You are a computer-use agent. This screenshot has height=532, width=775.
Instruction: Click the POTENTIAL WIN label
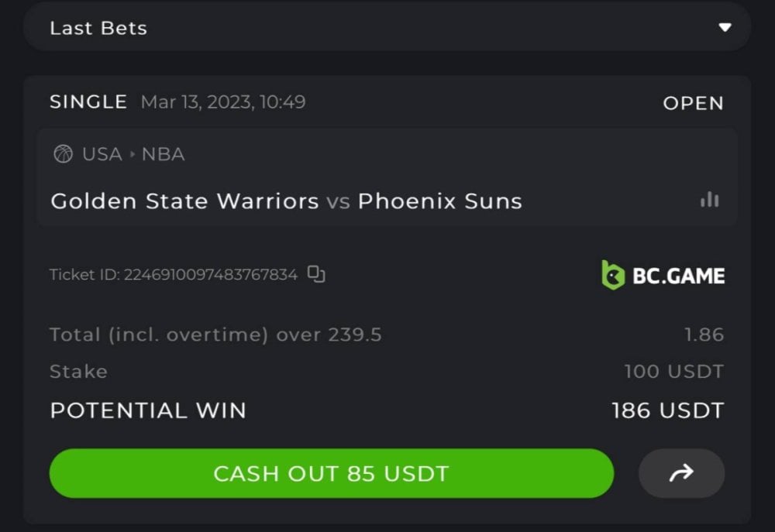[148, 410]
